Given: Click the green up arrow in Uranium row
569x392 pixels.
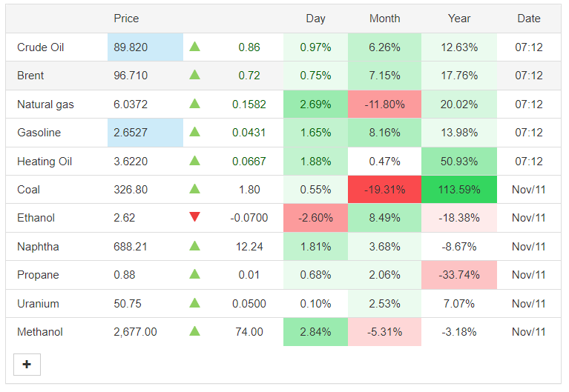Looking at the screenshot, I should pos(195,303).
